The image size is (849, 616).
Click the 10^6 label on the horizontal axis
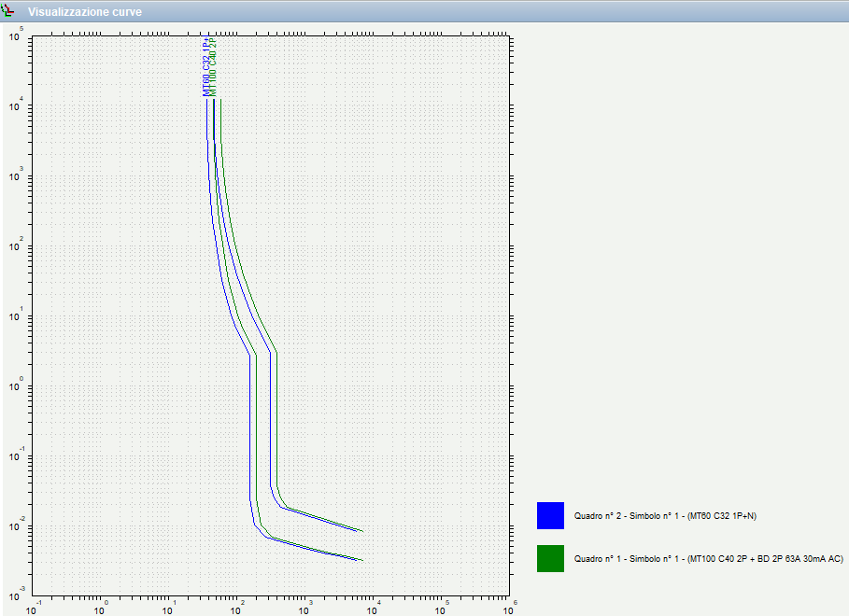[x=509, y=609]
